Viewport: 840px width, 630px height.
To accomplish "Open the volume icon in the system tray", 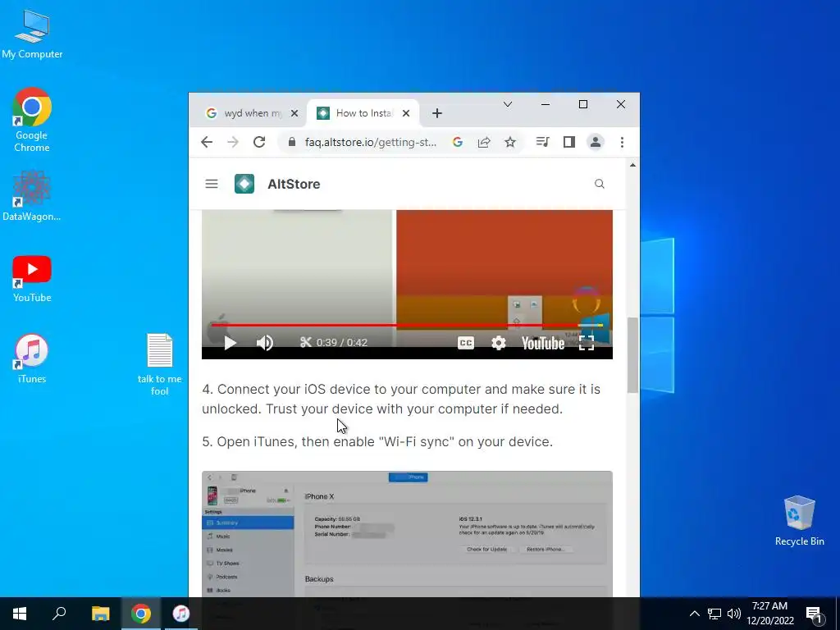I will coord(734,614).
